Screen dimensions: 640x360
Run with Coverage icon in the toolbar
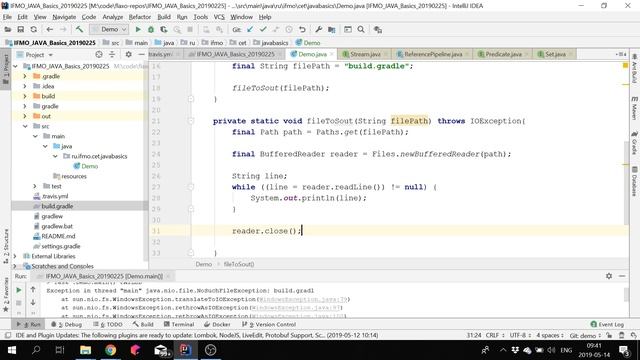point(164,29)
